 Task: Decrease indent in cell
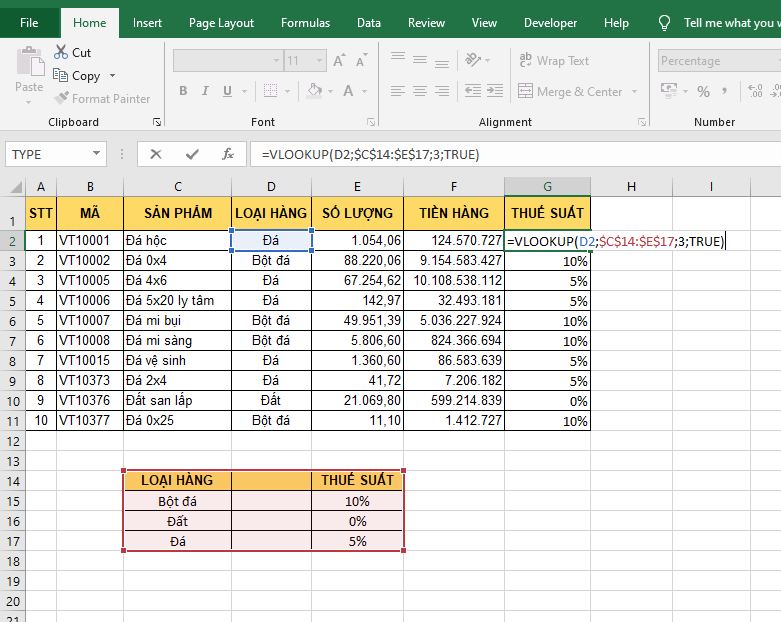point(473,91)
